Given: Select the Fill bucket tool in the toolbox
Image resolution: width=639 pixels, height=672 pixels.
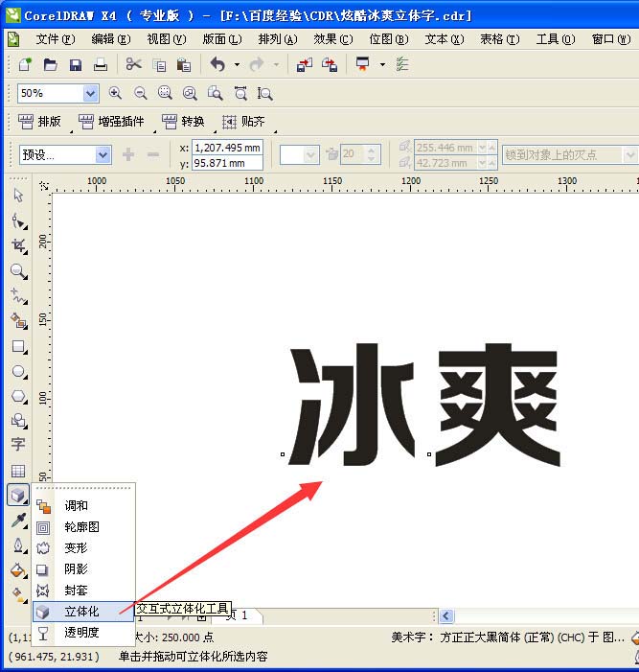Looking at the screenshot, I should (19, 570).
